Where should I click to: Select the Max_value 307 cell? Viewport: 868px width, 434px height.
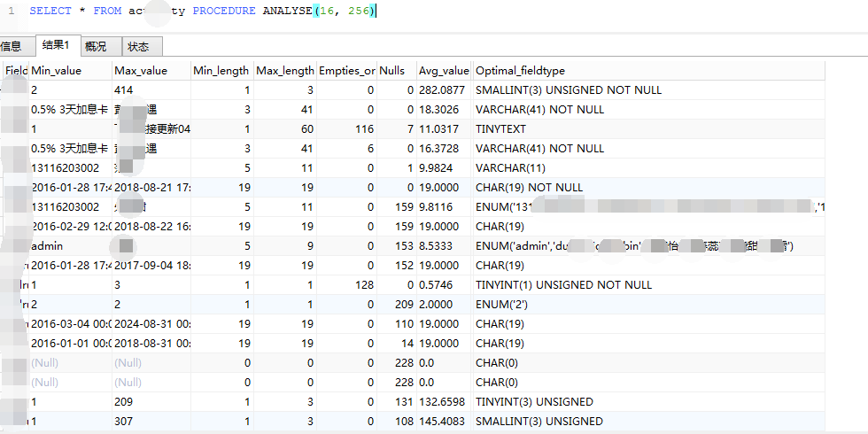pos(151,421)
